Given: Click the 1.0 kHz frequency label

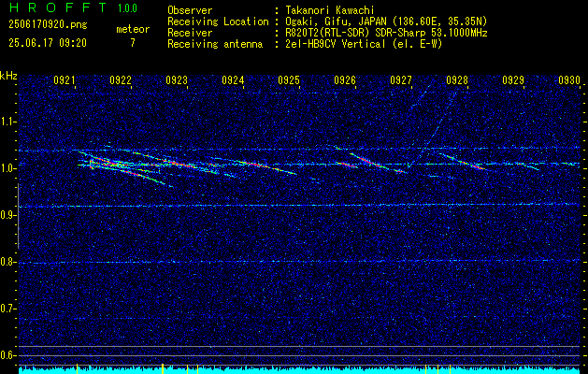Looking at the screenshot, I should tap(7, 168).
